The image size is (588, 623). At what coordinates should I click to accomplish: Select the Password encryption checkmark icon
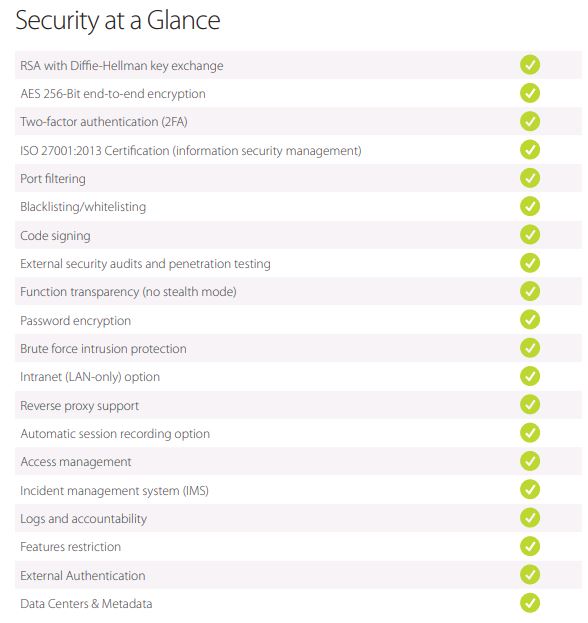[530, 319]
